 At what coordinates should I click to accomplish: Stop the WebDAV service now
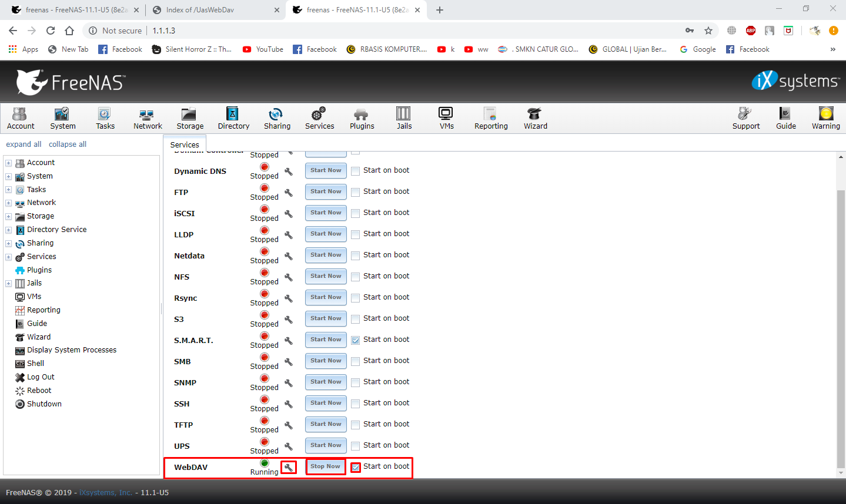click(x=326, y=467)
